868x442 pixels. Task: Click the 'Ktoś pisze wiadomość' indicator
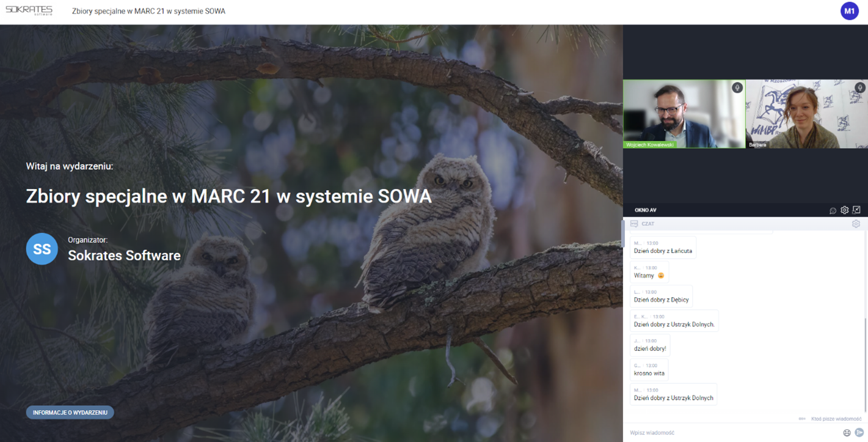coord(836,419)
